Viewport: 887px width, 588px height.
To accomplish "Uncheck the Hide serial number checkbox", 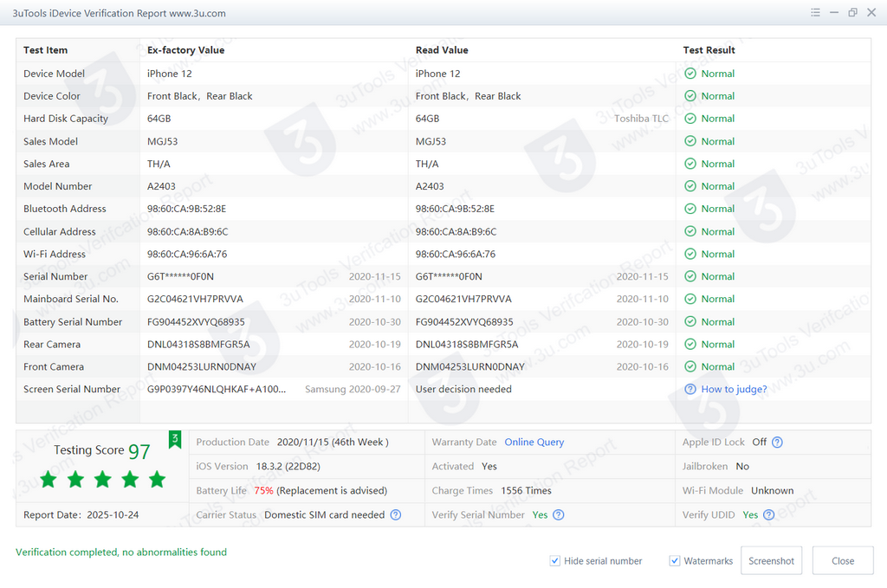I will click(x=555, y=561).
